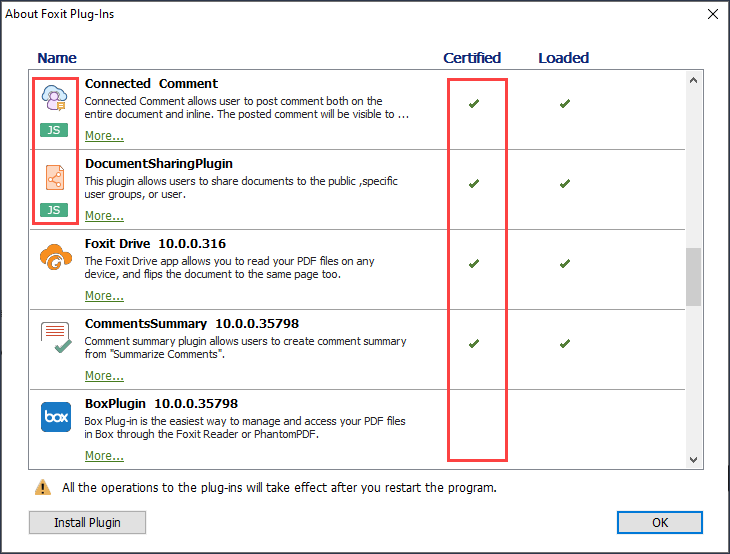
Task: Select the BoxPlugin 10.0.0.35798 title
Action: pos(161,404)
